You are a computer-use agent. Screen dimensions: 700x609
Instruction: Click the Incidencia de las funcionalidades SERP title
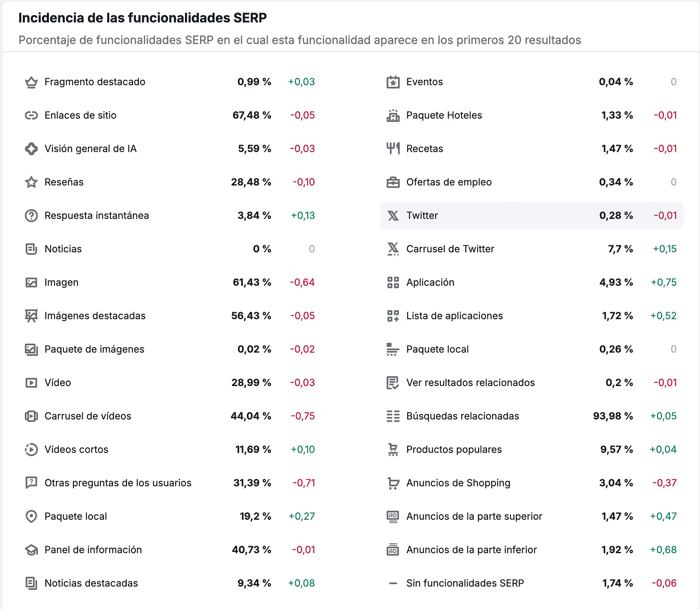pos(142,18)
